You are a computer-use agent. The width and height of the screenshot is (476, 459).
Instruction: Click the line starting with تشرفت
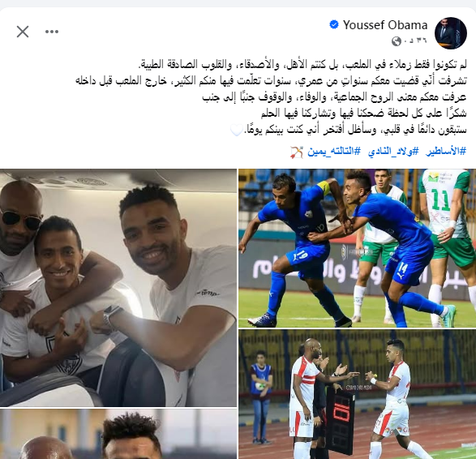point(271,80)
